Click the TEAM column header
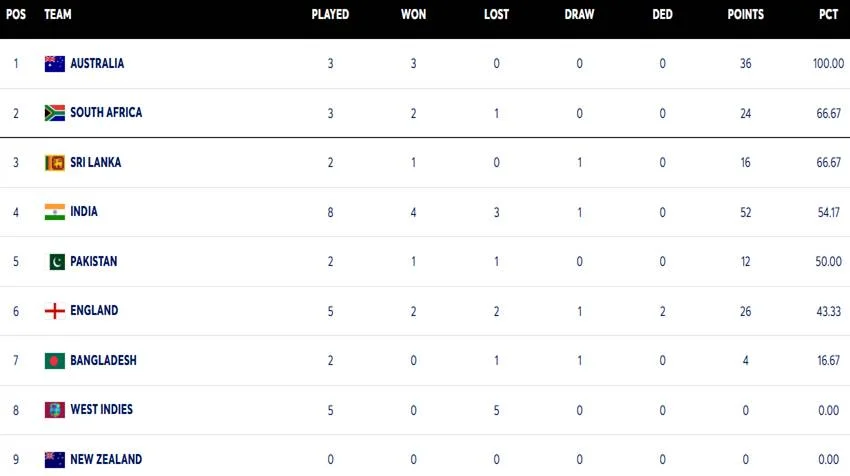 click(x=58, y=15)
